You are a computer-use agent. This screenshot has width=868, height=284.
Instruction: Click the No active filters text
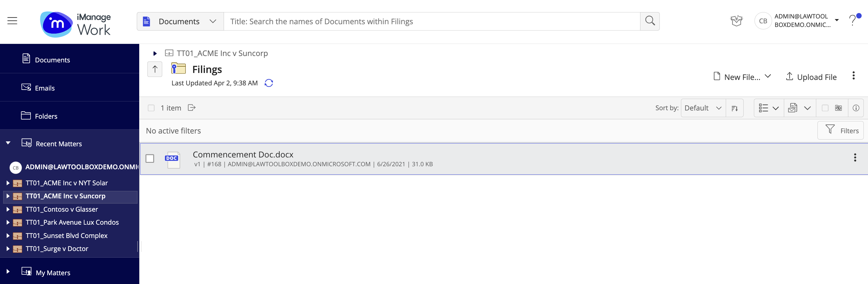click(173, 130)
